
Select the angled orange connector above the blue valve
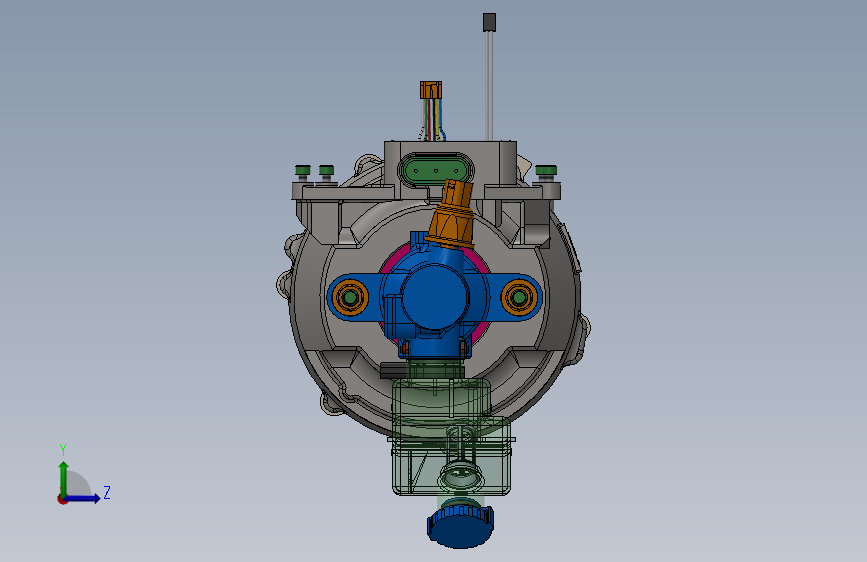452,213
